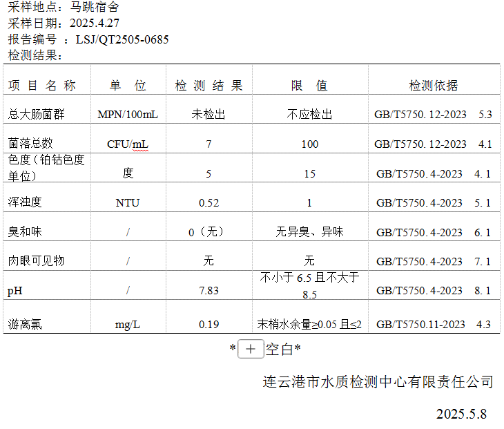Click the turbidity result value 0.52
The width and height of the screenshot is (504, 429).
point(209,203)
